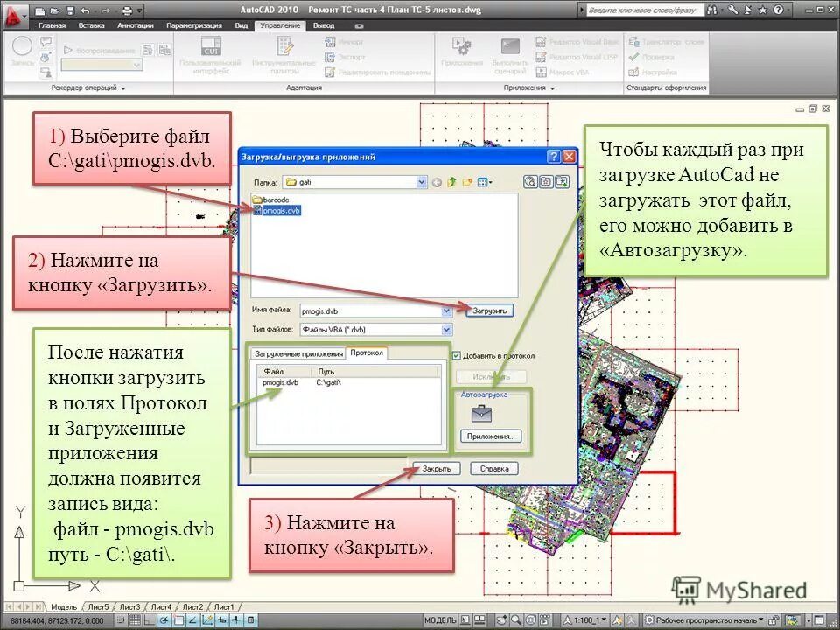Viewport: 840px width, 630px height.
Task: Click the Back arrow icon in dialog
Action: click(x=437, y=183)
